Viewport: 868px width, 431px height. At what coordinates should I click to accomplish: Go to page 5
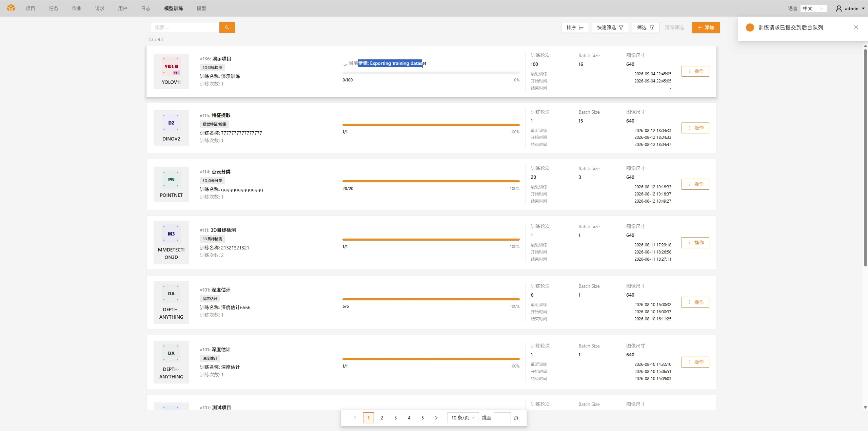(x=422, y=418)
